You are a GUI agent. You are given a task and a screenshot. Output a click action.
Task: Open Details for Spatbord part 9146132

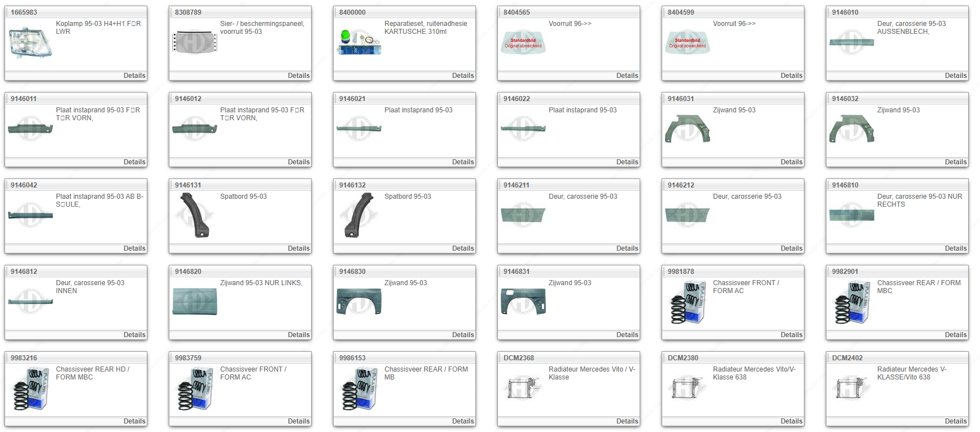(463, 248)
